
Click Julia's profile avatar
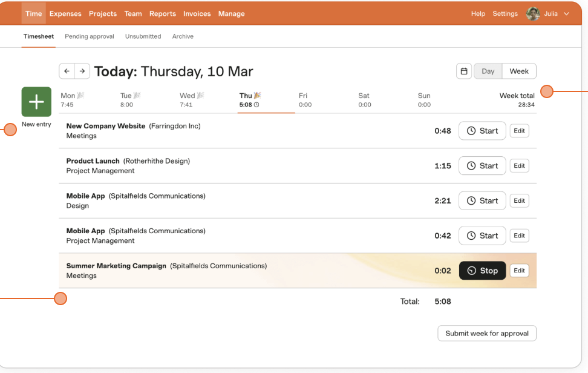tap(533, 13)
